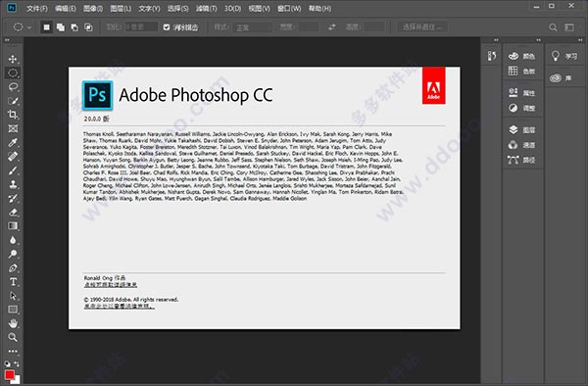This screenshot has height=386, width=588.
Task: Select the Lasso tool
Action: click(13, 87)
